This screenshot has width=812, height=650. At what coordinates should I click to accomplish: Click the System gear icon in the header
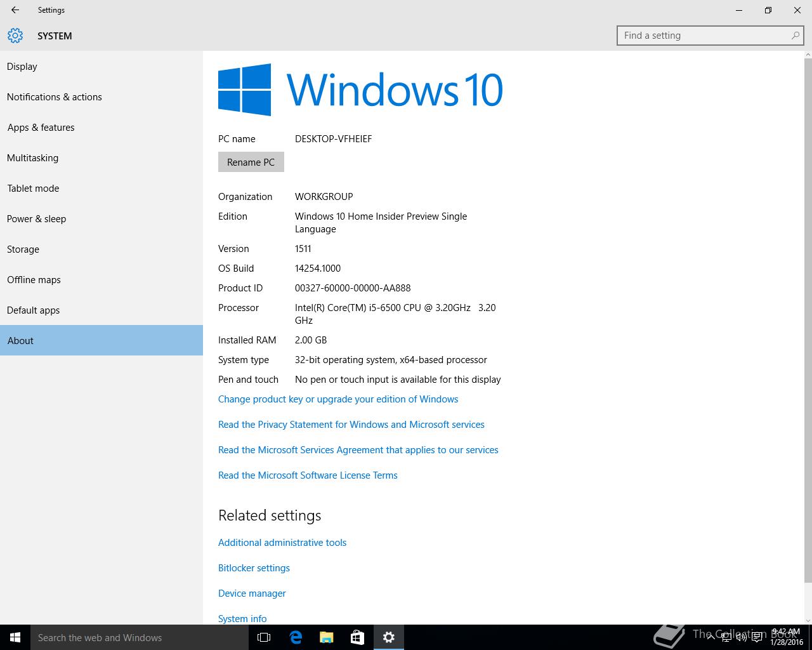[x=15, y=36]
